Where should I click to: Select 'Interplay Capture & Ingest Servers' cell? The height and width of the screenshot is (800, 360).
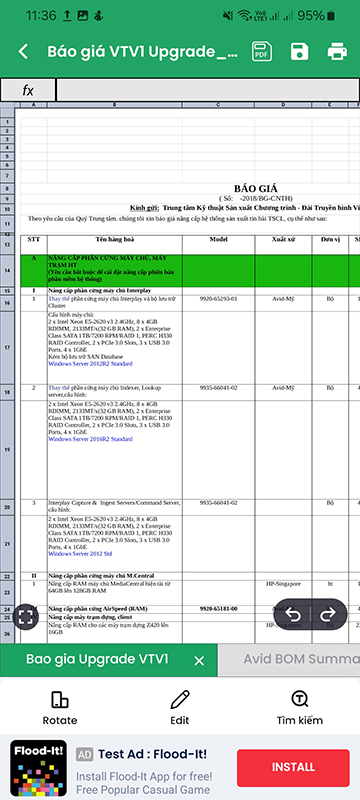coord(115,507)
